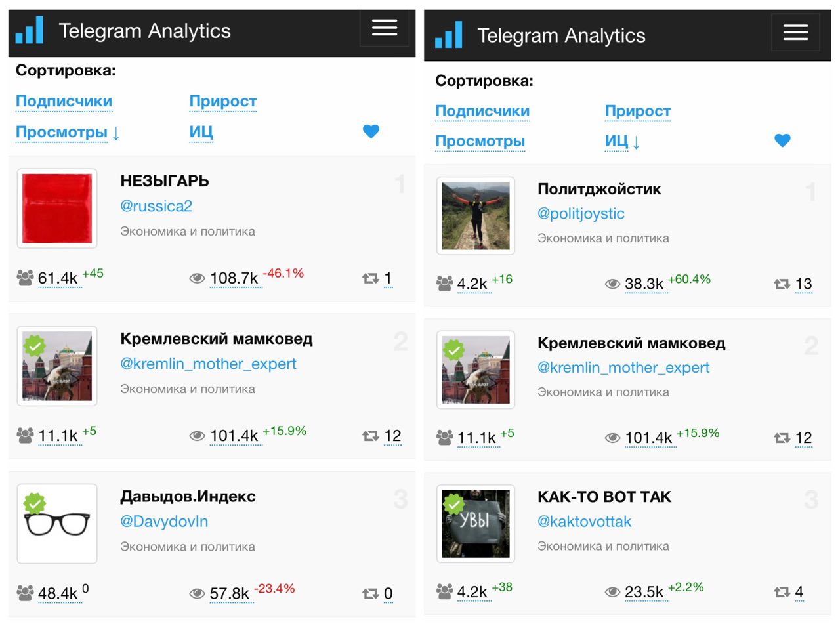Open @politjoystic channel link
The image size is (840, 630).
point(581,213)
